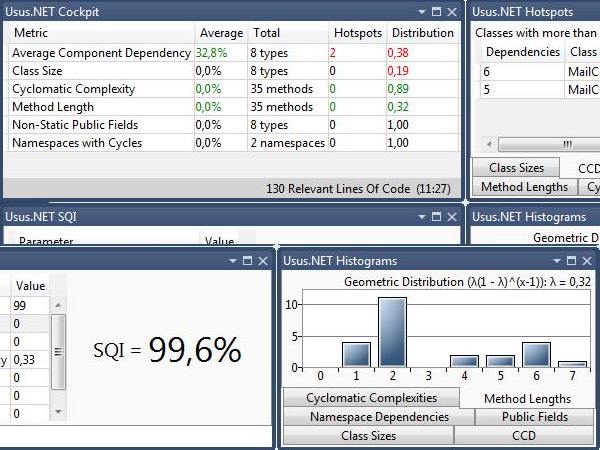Open the Usus.NET Histograms panel options dropdown
This screenshot has width=600, height=450.
(555, 261)
